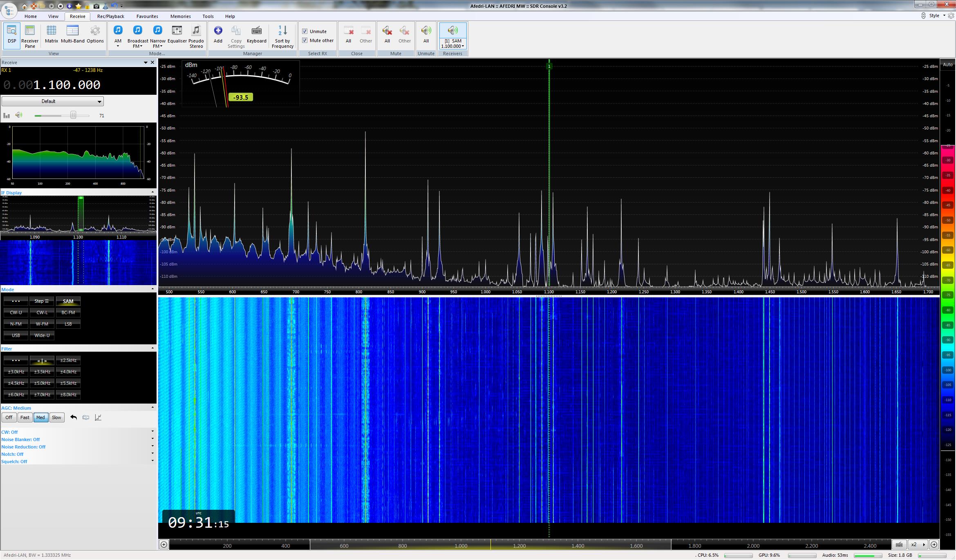This screenshot has width=956, height=560.
Task: Switch to the Rec/Playback tab
Action: (x=110, y=16)
